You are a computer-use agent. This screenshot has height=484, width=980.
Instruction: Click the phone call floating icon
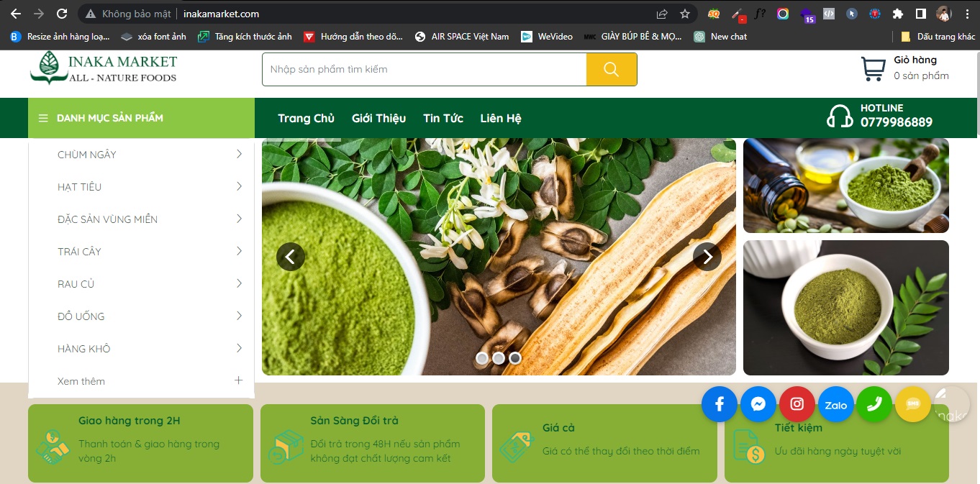click(874, 404)
